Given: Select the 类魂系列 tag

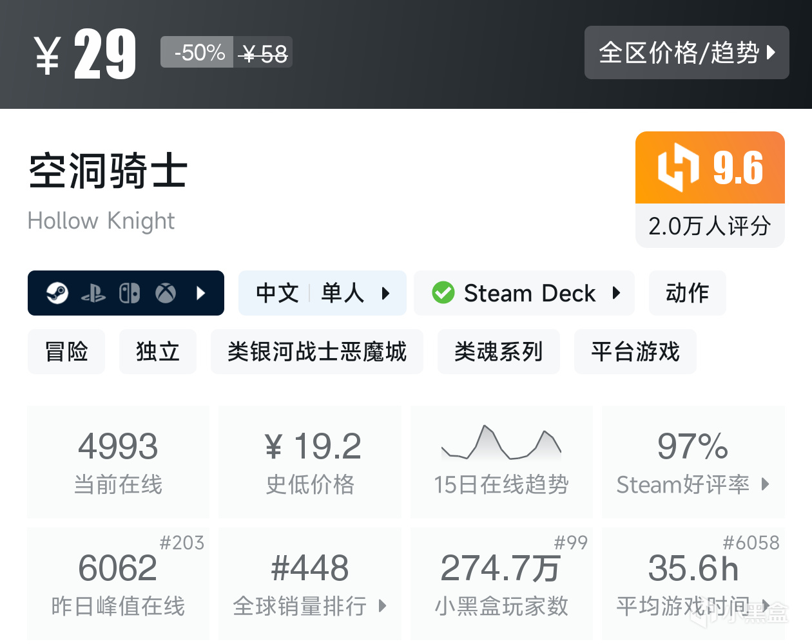Looking at the screenshot, I should point(499,352).
